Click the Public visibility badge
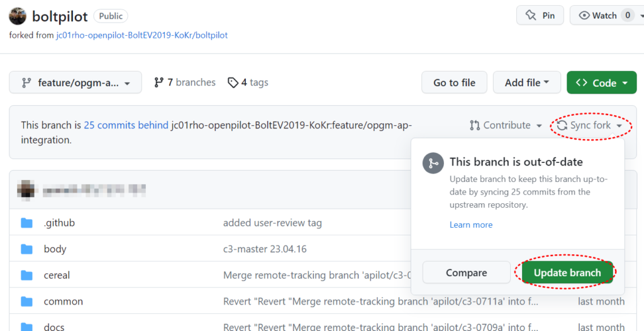The height and width of the screenshot is (331, 644). 111,16
